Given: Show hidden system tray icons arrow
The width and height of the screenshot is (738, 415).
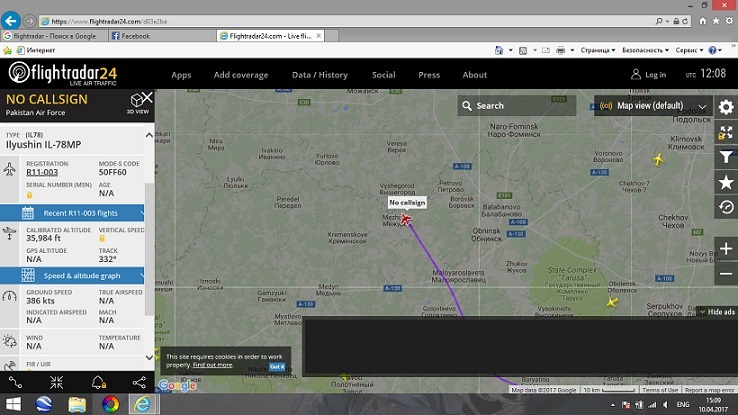Looking at the screenshot, I should 612,405.
